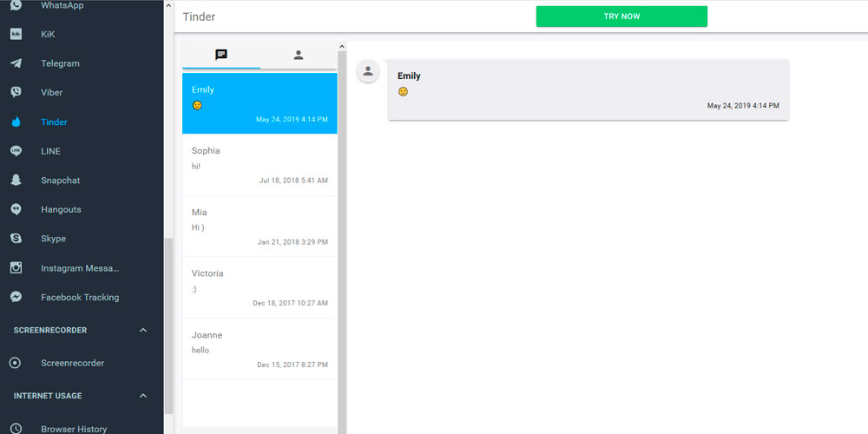Image resolution: width=868 pixels, height=434 pixels.
Task: Click timestamp Dec 18, 2017 10:27 AM
Action: click(290, 303)
